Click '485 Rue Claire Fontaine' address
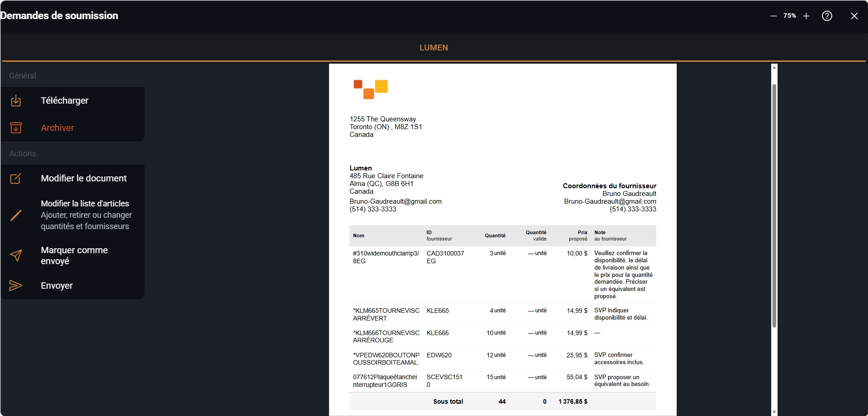The width and height of the screenshot is (868, 416). 386,176
